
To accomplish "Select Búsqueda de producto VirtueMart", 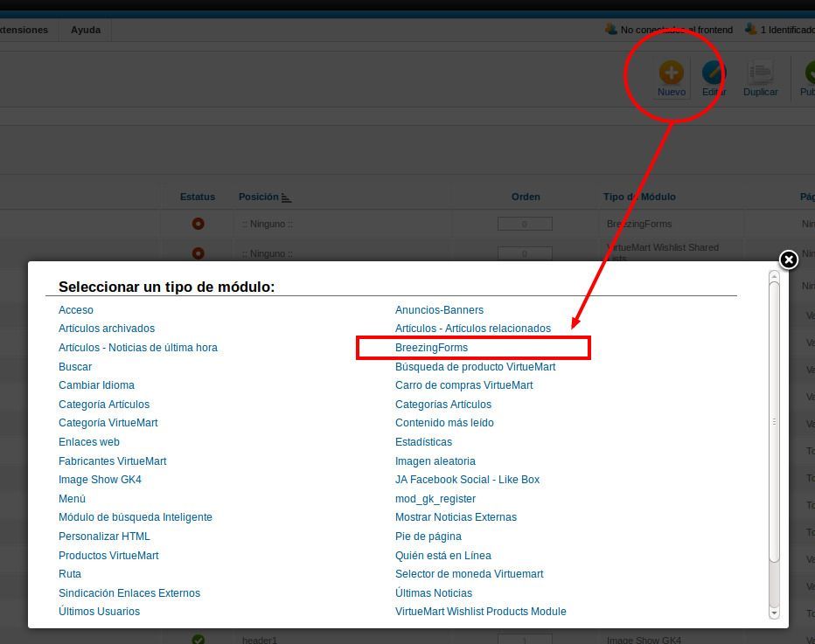I will point(475,367).
